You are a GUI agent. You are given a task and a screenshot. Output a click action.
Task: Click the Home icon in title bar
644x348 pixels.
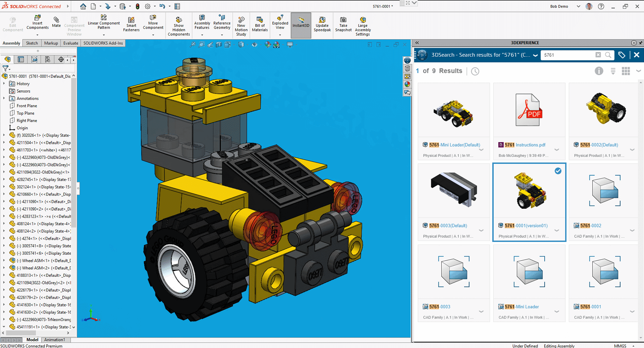[x=83, y=6]
